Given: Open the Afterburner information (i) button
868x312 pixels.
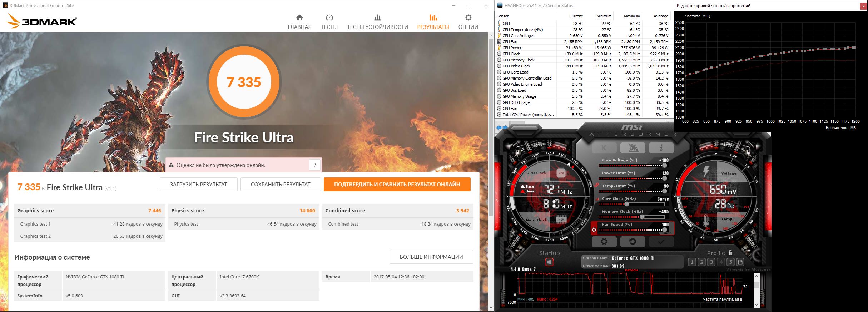Looking at the screenshot, I should pyautogui.click(x=661, y=147).
